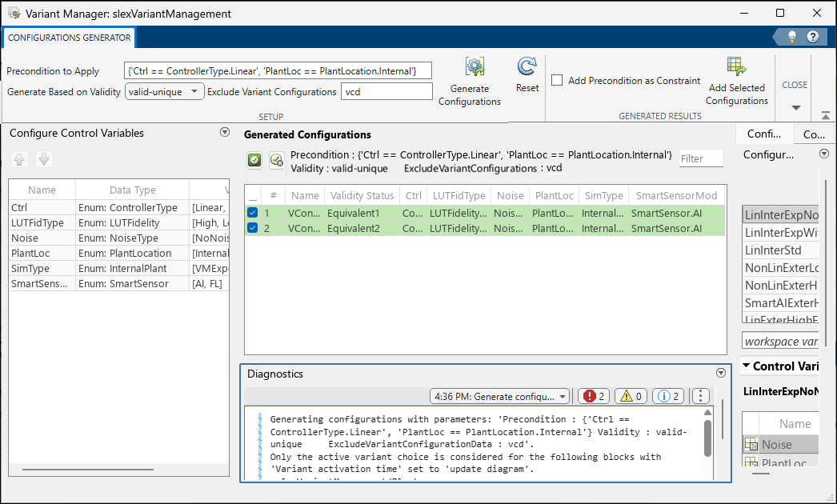Toggle Add Precondition as Constraint checkbox

[557, 80]
